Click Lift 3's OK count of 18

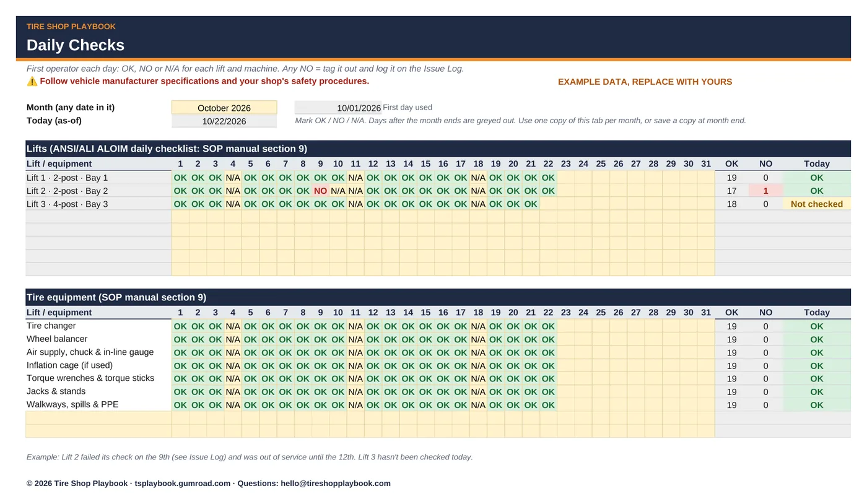(x=732, y=204)
